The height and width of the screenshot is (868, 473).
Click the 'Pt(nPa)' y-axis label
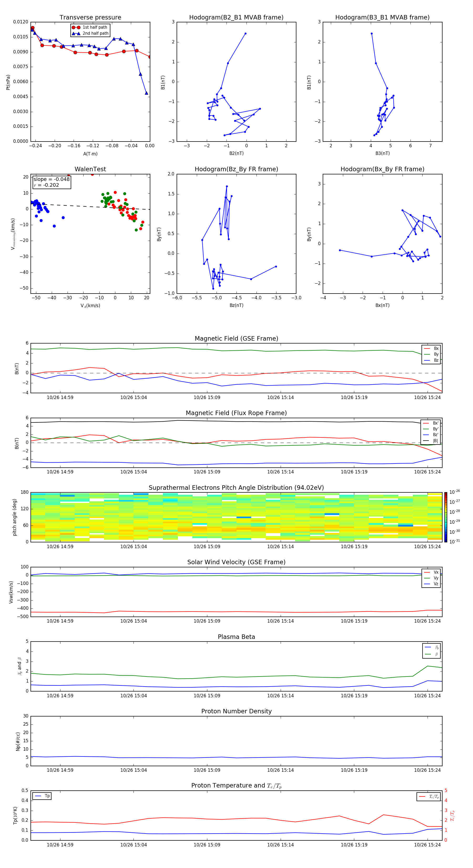[8, 82]
